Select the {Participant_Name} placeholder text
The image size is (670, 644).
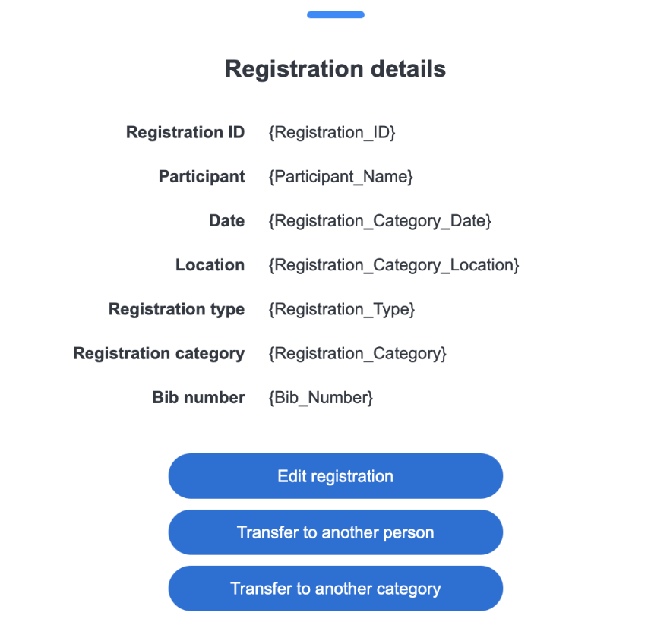[x=340, y=177]
